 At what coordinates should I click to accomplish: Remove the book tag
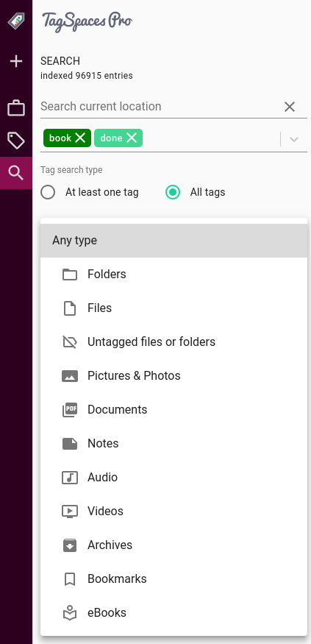tap(80, 138)
